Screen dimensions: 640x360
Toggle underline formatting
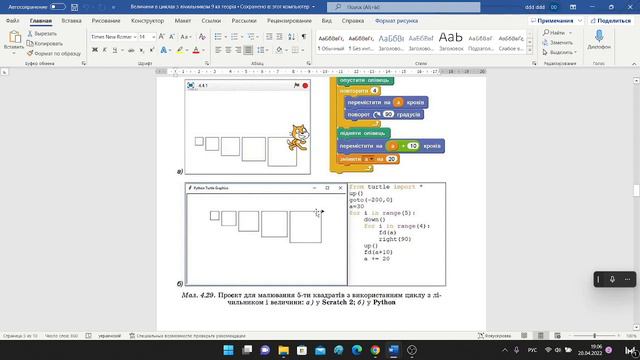(115, 50)
